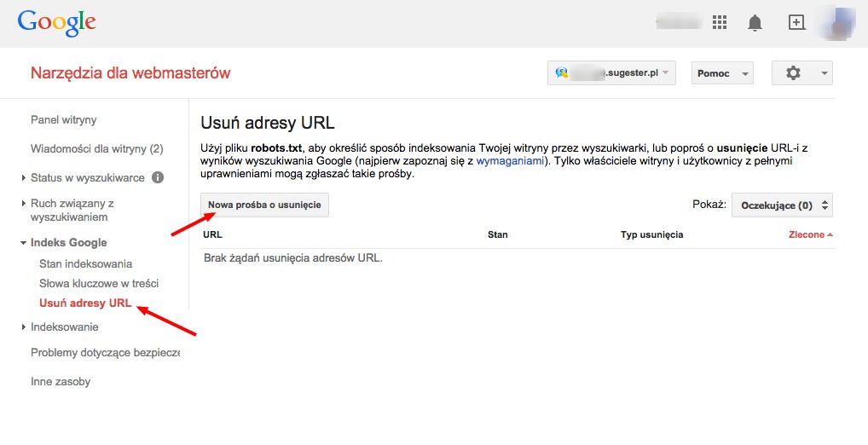
Task: Click info icon beside Status w wyszukiwarce
Action: pyautogui.click(x=158, y=177)
